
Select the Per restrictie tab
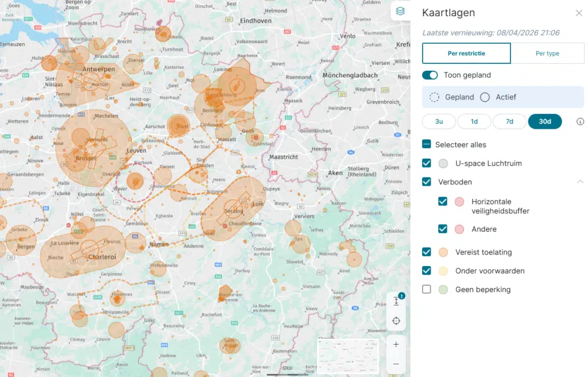point(466,53)
